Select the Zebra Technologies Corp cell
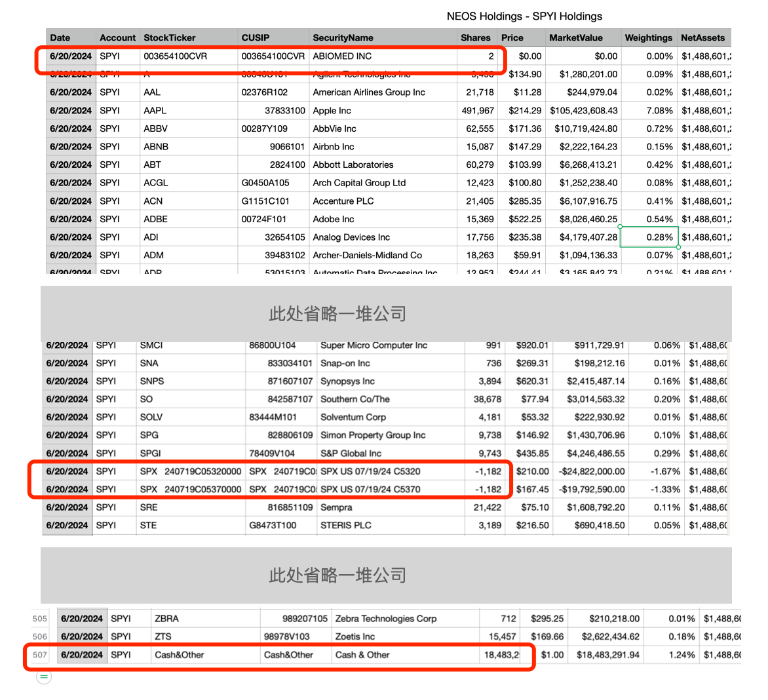This screenshot has height=700, width=768. [405, 619]
